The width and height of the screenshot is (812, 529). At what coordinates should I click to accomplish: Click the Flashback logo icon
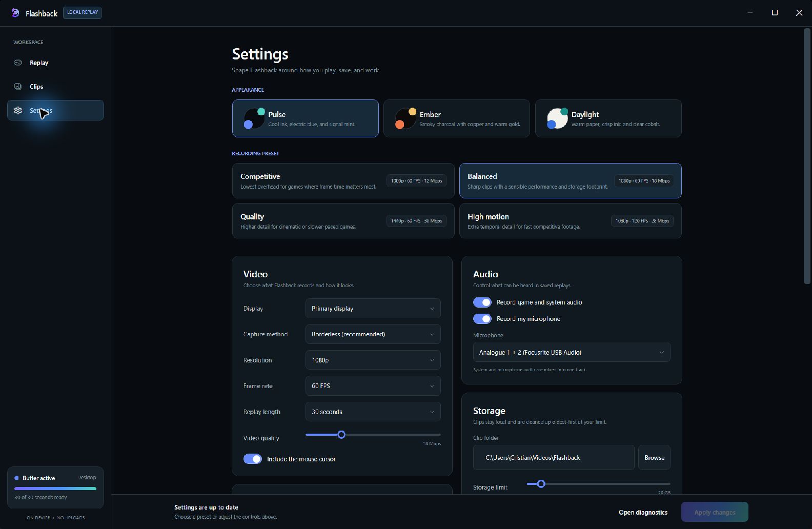[15, 13]
